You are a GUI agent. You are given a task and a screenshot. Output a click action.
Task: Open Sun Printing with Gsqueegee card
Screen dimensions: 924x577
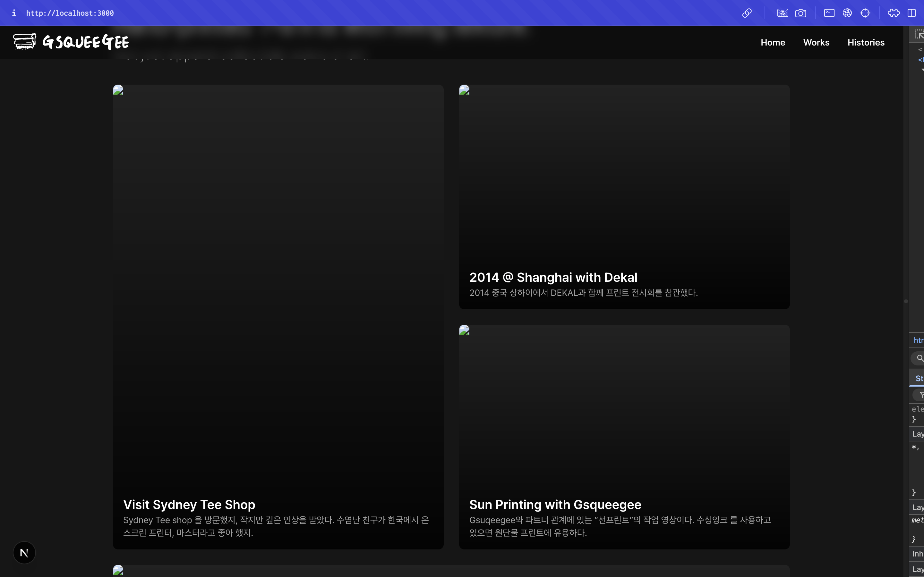[624, 437]
